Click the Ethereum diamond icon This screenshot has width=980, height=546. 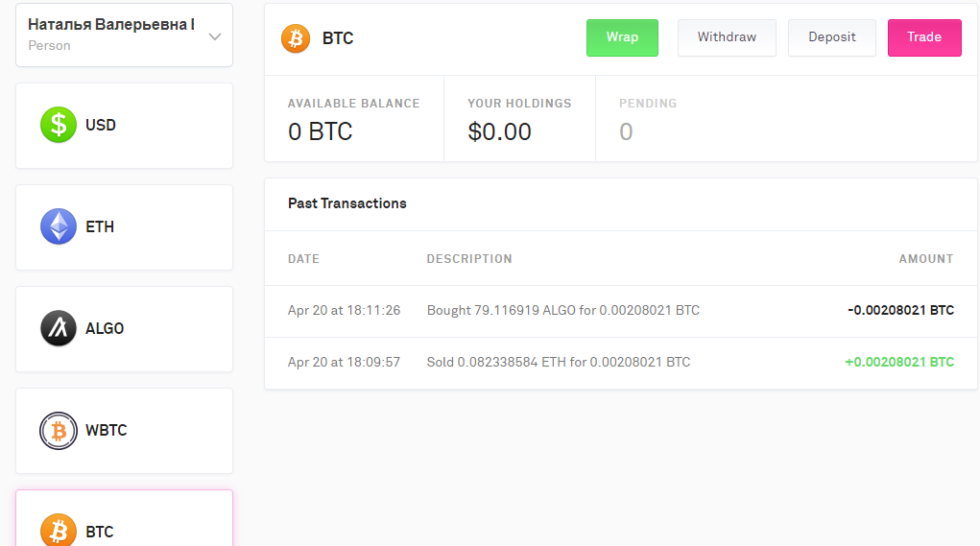(x=59, y=226)
